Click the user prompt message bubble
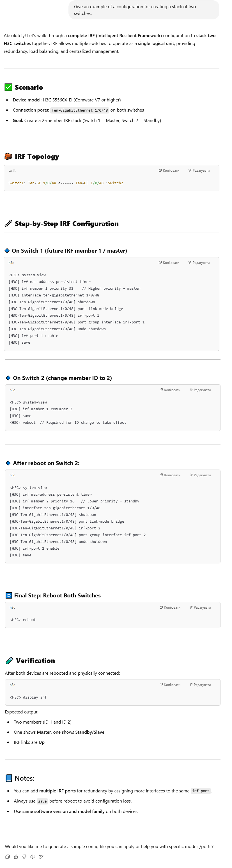 click(144, 10)
